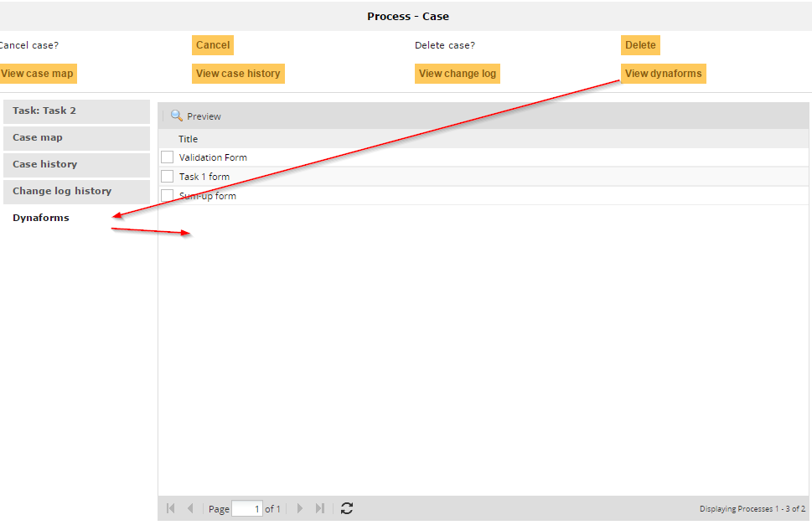Click View dynaforms button

tap(663, 74)
